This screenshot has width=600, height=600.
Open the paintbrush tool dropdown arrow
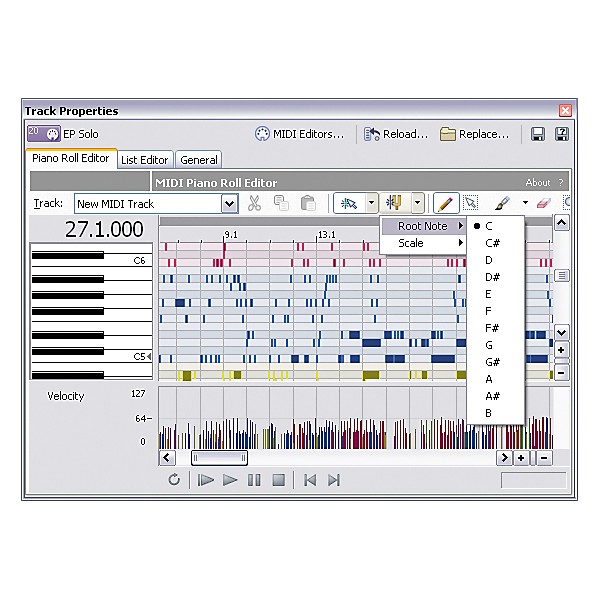pyautogui.click(x=525, y=203)
